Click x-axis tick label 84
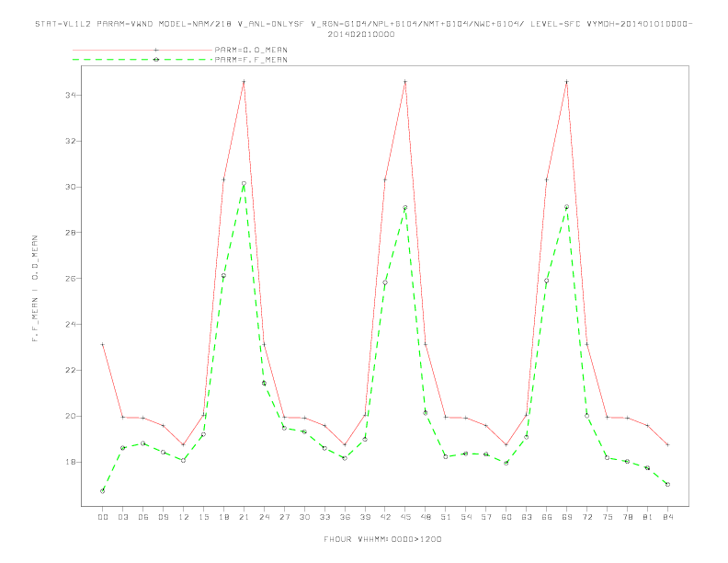This screenshot has width=728, height=563. pos(667,517)
